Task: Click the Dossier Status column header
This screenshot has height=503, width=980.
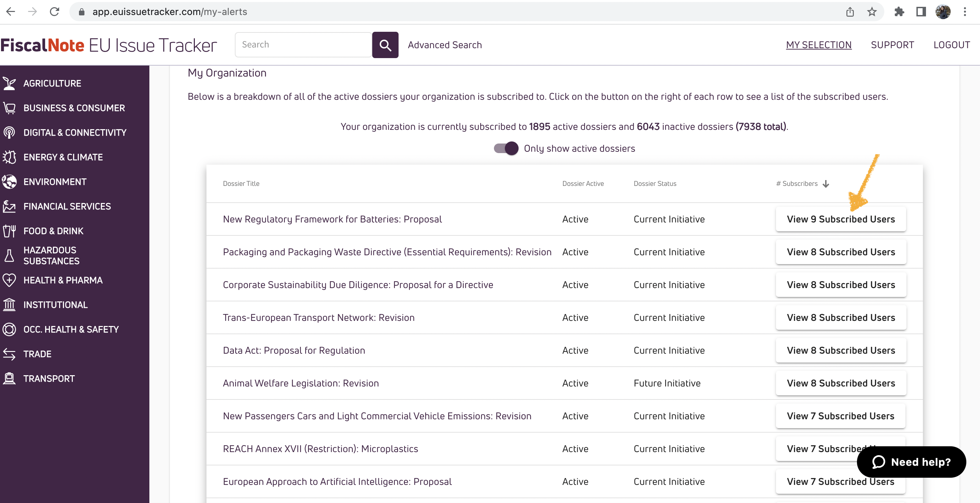Action: (x=655, y=183)
